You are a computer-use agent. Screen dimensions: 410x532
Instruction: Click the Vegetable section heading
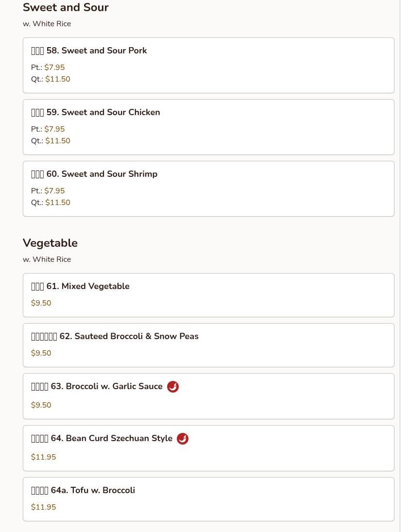click(x=50, y=243)
